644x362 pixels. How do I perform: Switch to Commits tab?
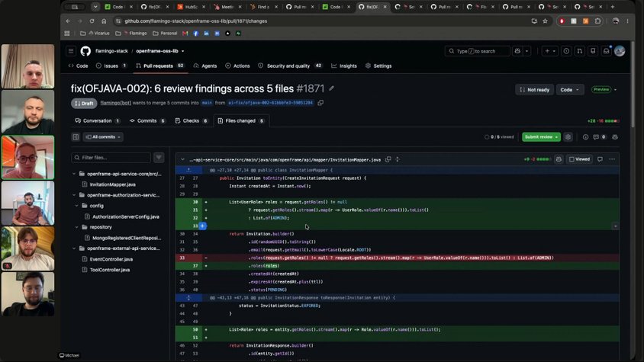pos(147,120)
